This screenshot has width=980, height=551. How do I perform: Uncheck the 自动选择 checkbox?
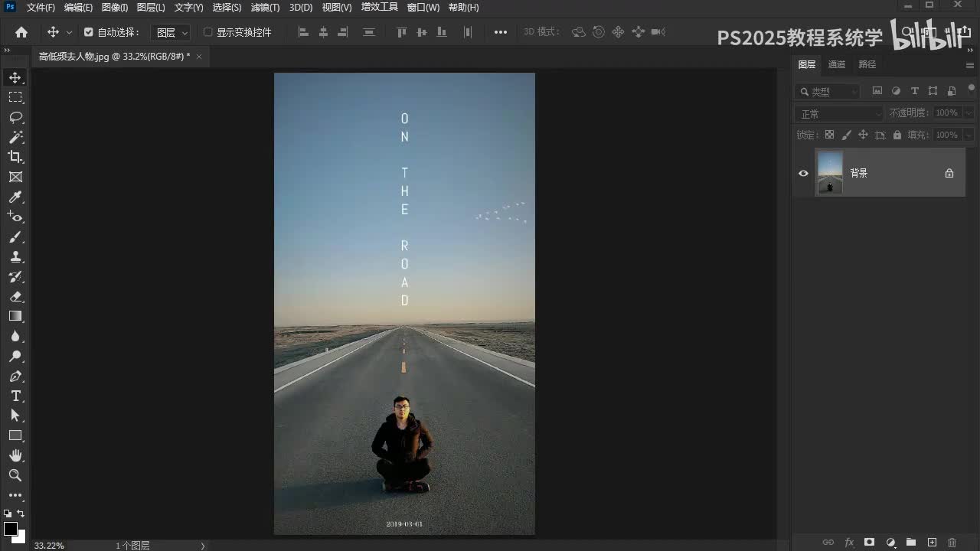pos(89,32)
